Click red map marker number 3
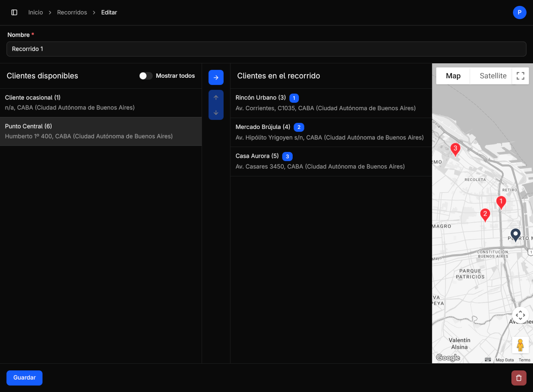This screenshot has height=392, width=533. point(455,149)
